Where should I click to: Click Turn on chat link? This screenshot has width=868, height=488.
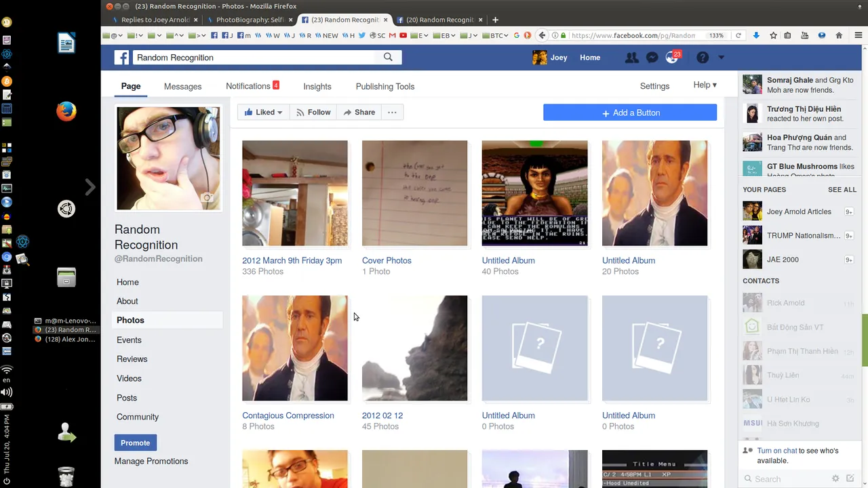click(777, 451)
